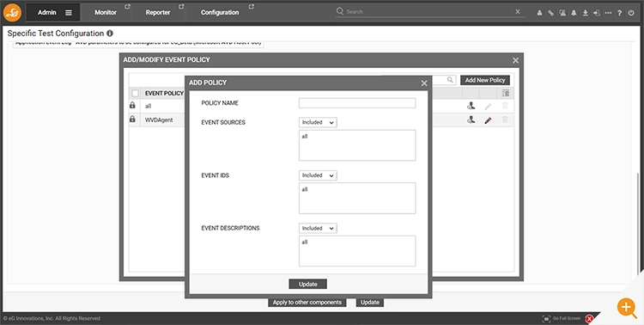Open the notifications bell icon
Image resolution: width=644 pixels, height=325 pixels.
click(574, 13)
